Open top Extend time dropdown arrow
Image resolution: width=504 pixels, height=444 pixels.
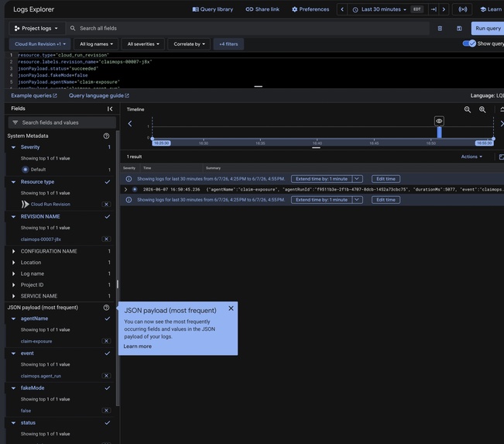pyautogui.click(x=357, y=179)
